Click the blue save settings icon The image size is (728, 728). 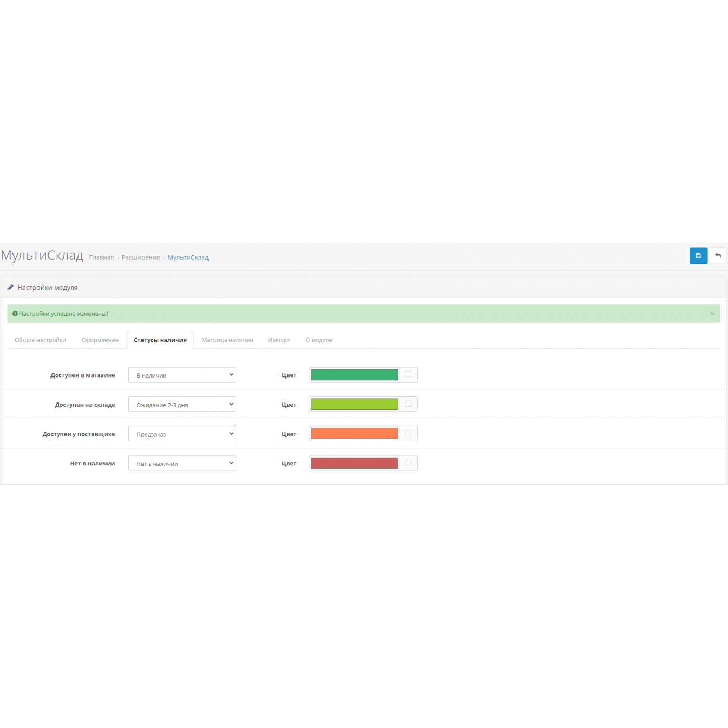click(x=698, y=255)
